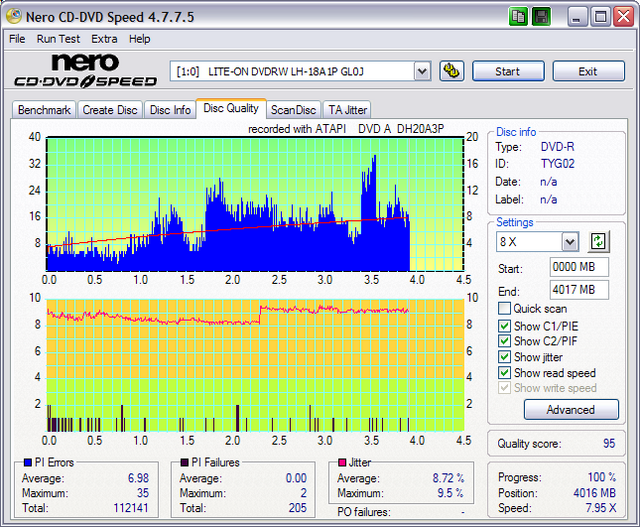Click the copy-to-clipboard icon in title bar
This screenshot has height=527, width=640.
coord(518,17)
